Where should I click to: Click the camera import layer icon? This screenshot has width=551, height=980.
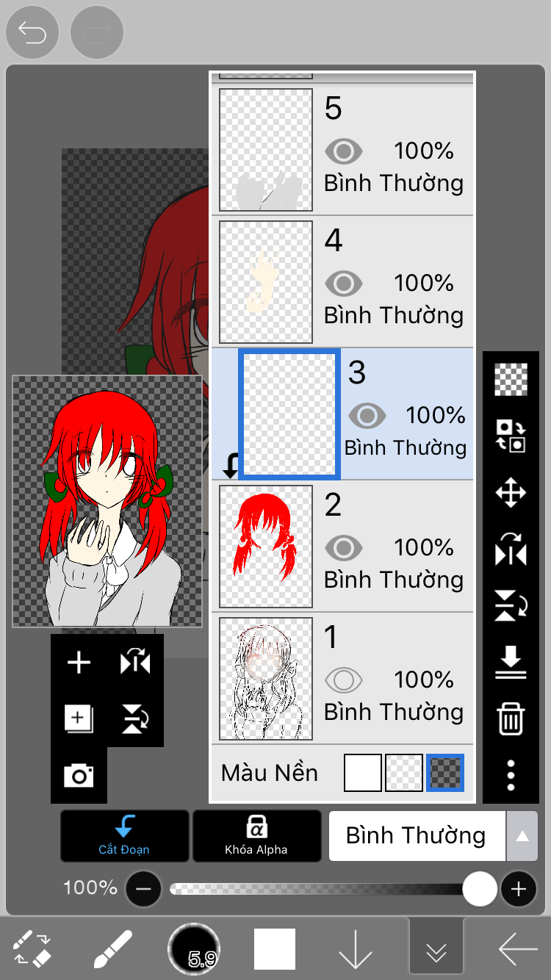79,775
